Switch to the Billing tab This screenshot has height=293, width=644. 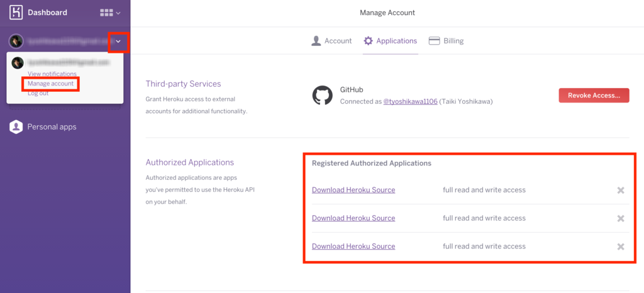click(446, 41)
